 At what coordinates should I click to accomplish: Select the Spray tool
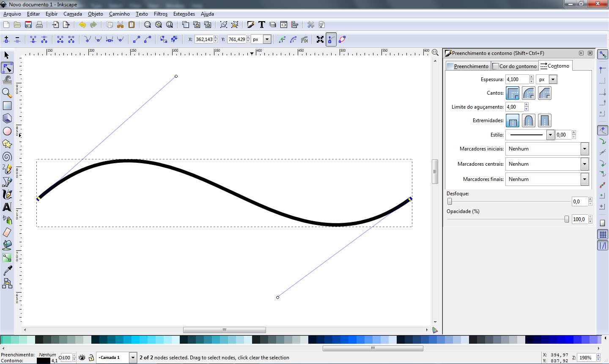(x=7, y=220)
